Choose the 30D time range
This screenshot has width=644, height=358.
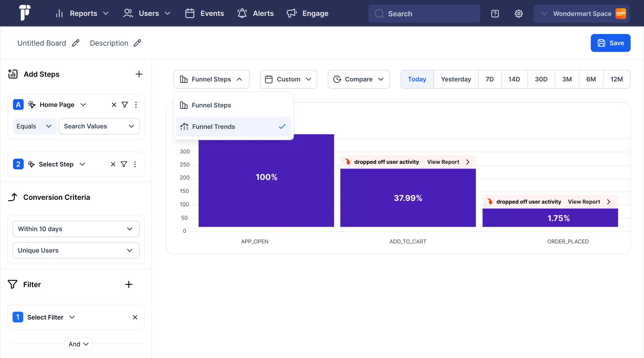point(541,79)
